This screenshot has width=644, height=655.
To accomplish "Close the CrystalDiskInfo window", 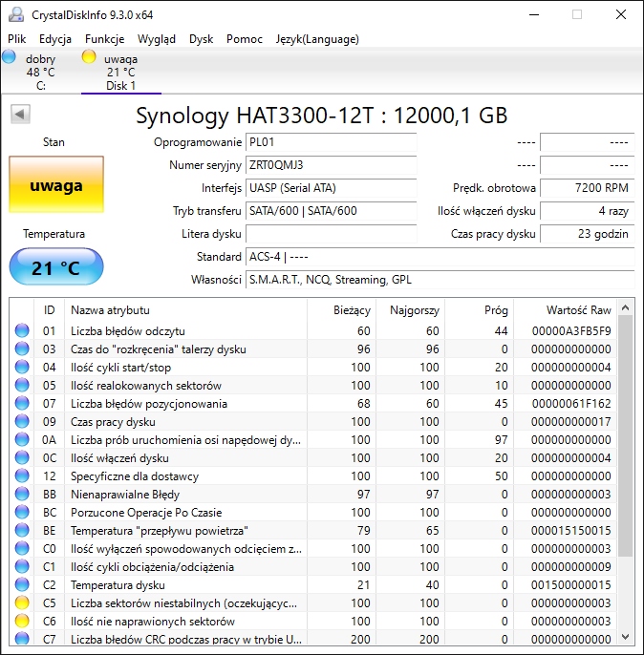I will point(621,14).
